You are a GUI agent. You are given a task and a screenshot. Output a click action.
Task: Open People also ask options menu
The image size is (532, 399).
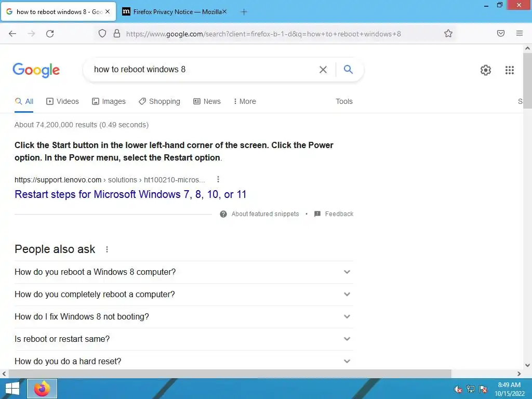[x=107, y=249]
